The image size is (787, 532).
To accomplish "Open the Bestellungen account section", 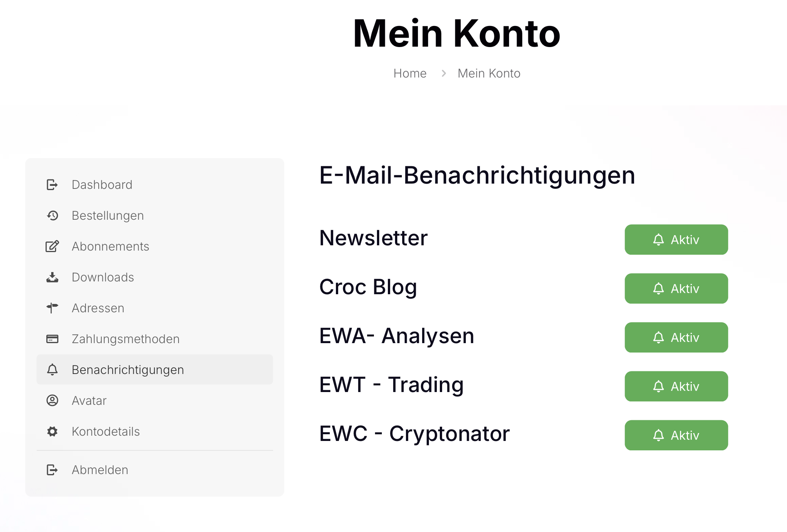I will click(x=108, y=216).
